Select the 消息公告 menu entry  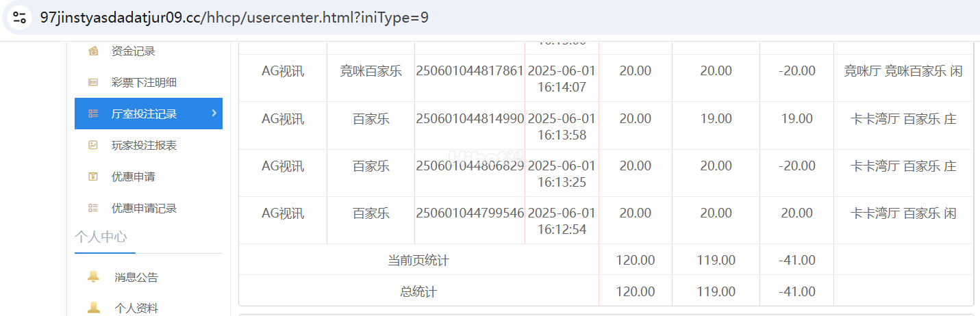point(136,278)
